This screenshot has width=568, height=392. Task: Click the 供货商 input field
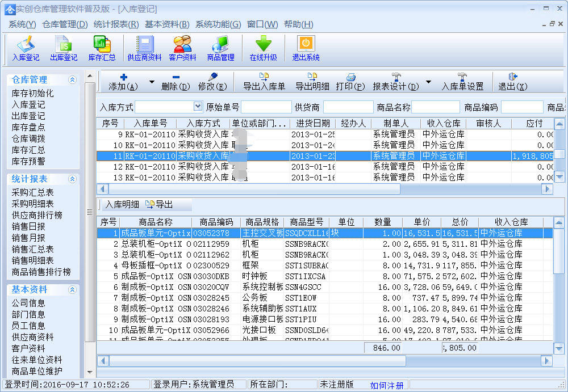(x=348, y=107)
